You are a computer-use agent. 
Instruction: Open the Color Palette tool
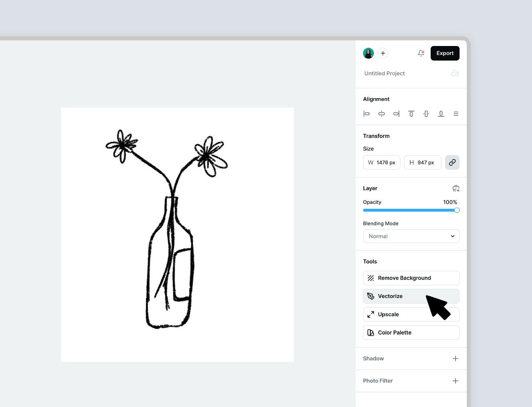click(x=411, y=333)
